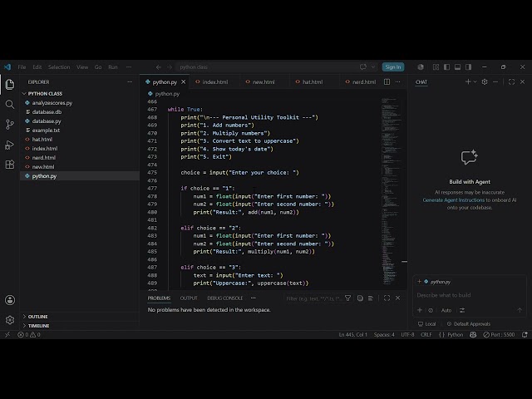The image size is (532, 399).
Task: Go forward with the right arrow
Action: (170, 66)
